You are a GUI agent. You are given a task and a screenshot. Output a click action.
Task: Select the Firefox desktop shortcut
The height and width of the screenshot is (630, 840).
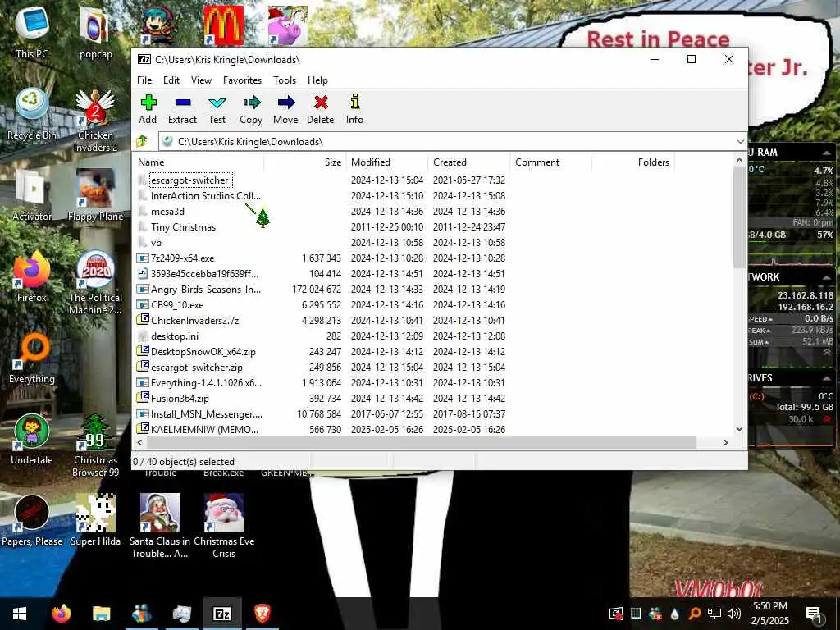(32, 276)
